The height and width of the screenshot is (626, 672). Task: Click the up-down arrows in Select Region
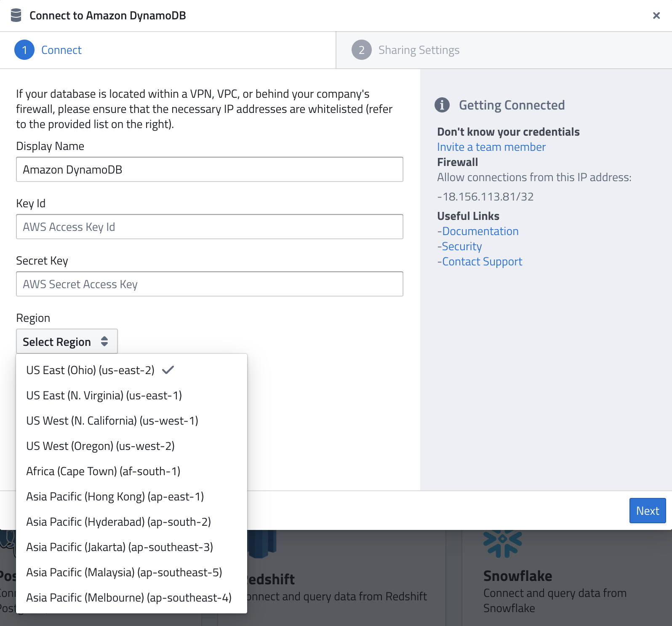click(x=104, y=342)
